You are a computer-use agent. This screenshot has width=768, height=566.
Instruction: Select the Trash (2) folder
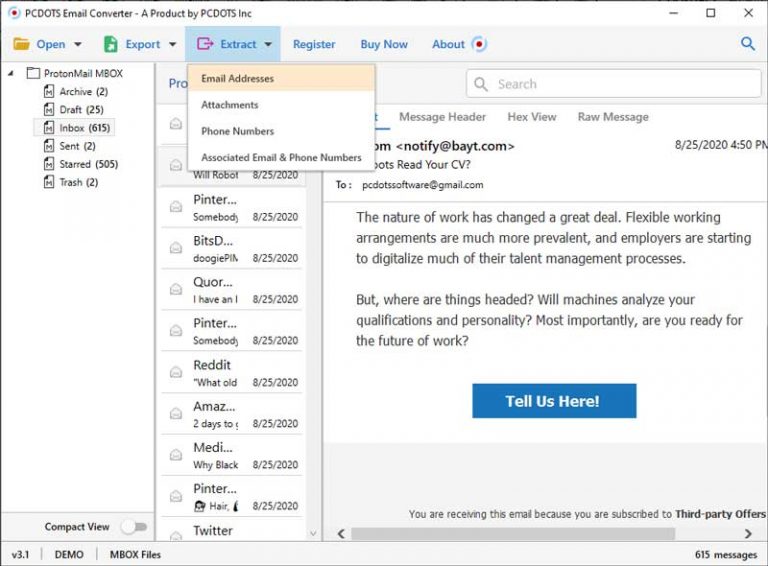[71, 182]
